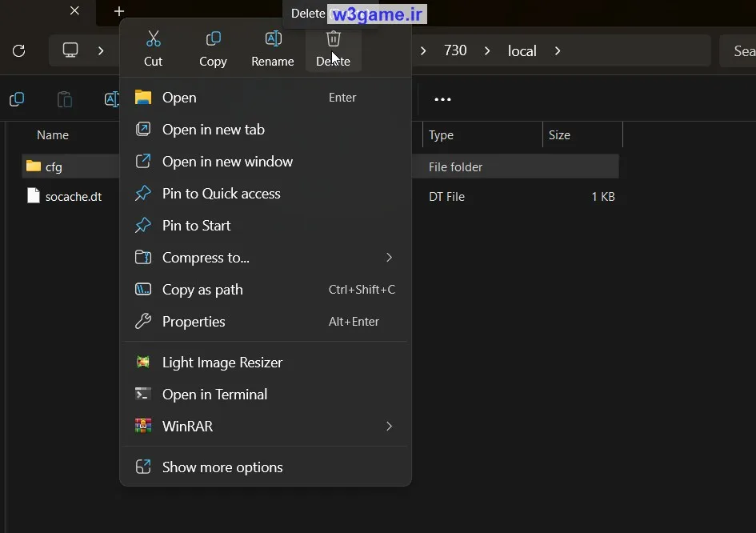The width and height of the screenshot is (756, 533).
Task: Click the 1 KB size cell
Action: pos(603,196)
